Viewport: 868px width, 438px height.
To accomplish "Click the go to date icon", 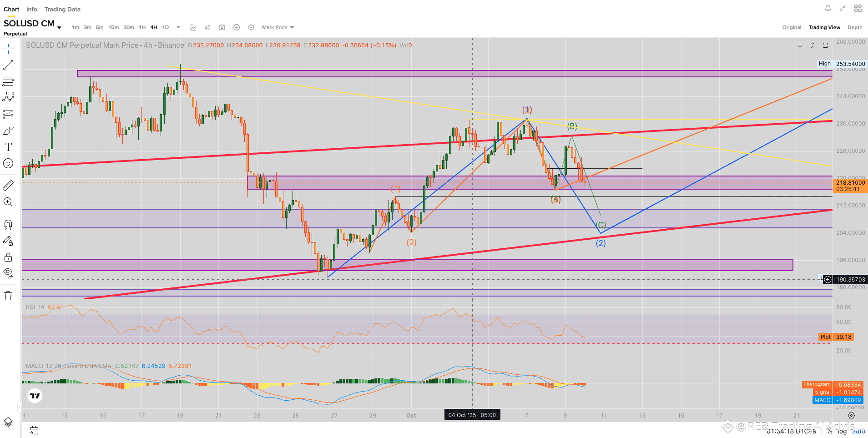I will point(34,430).
